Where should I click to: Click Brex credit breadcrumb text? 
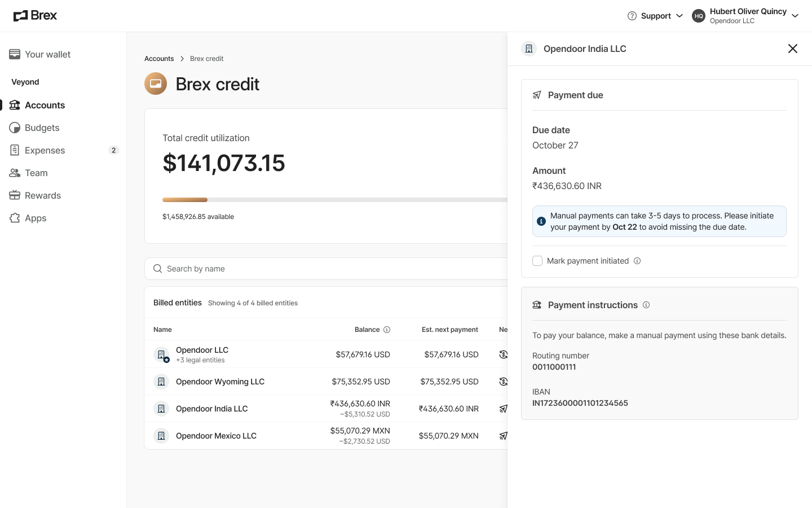point(206,59)
